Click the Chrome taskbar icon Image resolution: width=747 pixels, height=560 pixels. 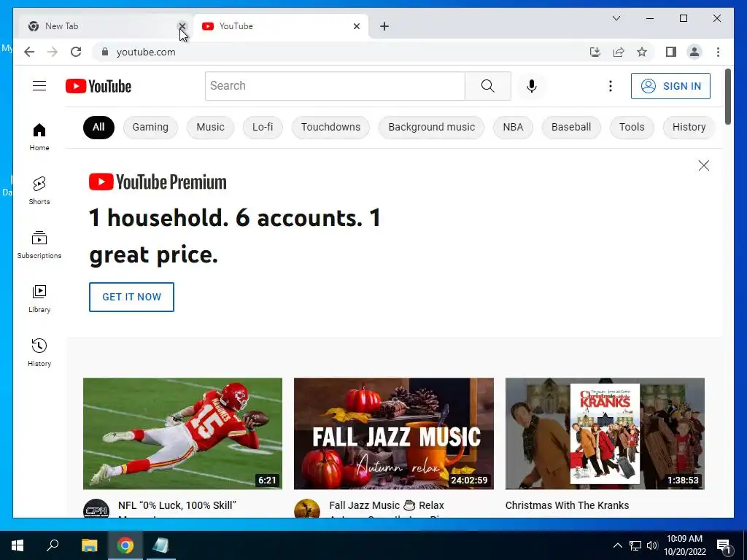(x=125, y=545)
